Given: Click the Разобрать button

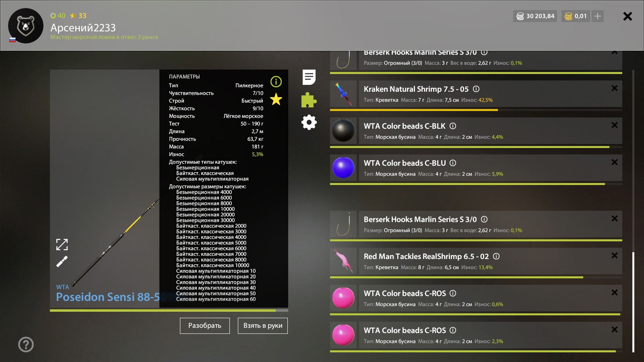Looking at the screenshot, I should coord(205,326).
